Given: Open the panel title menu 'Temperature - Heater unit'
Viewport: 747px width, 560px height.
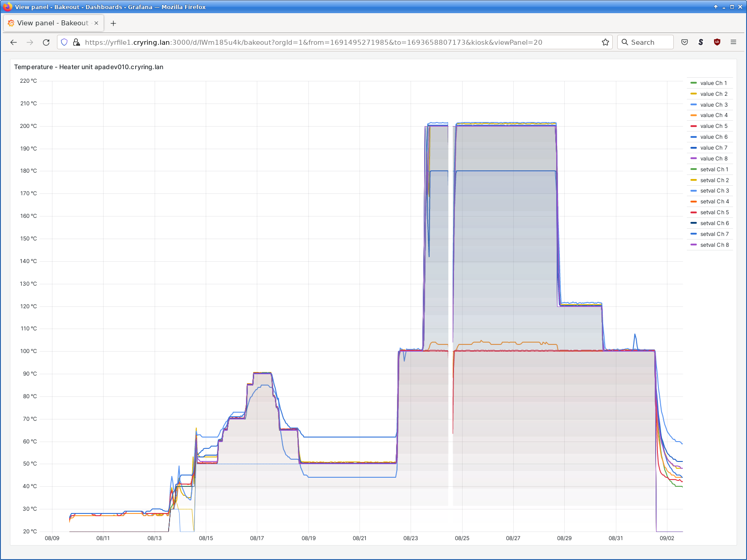Looking at the screenshot, I should tap(89, 67).
